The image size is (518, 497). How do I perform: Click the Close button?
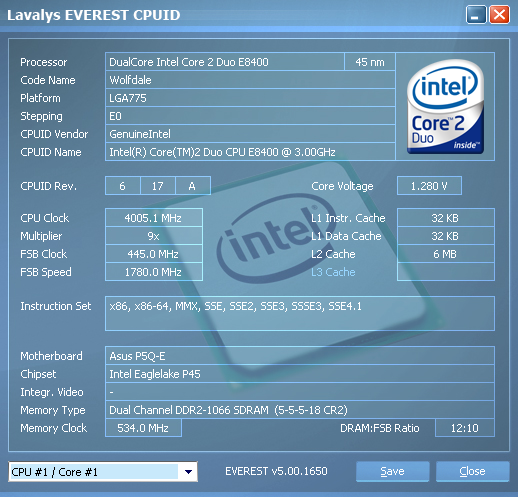(x=472, y=471)
